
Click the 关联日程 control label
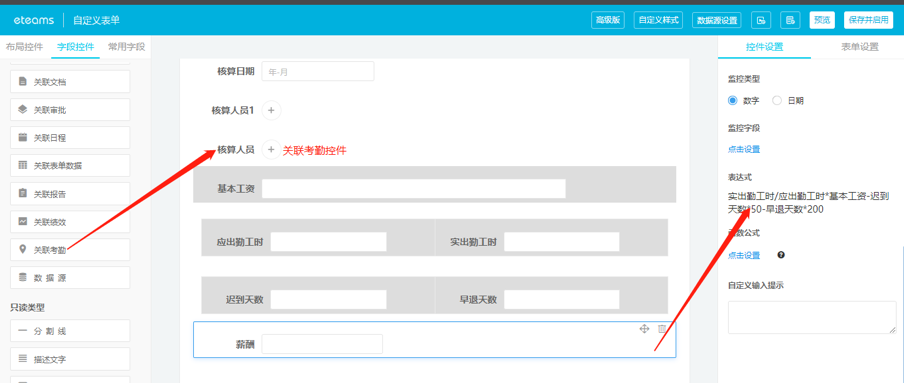pos(50,138)
